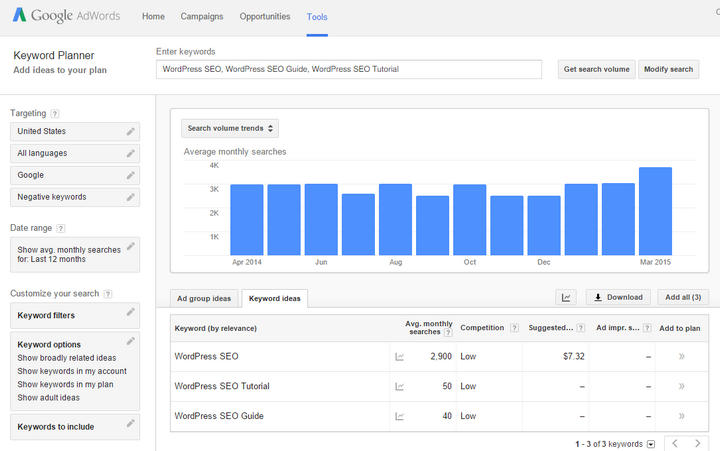Go to previous keywords page
This screenshot has width=720, height=451.
[675, 443]
